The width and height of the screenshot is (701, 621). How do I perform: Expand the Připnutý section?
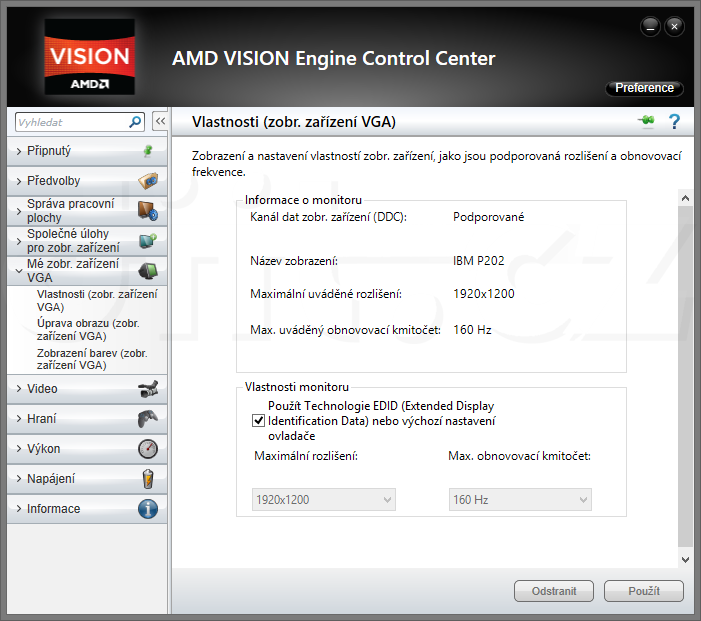click(x=87, y=151)
